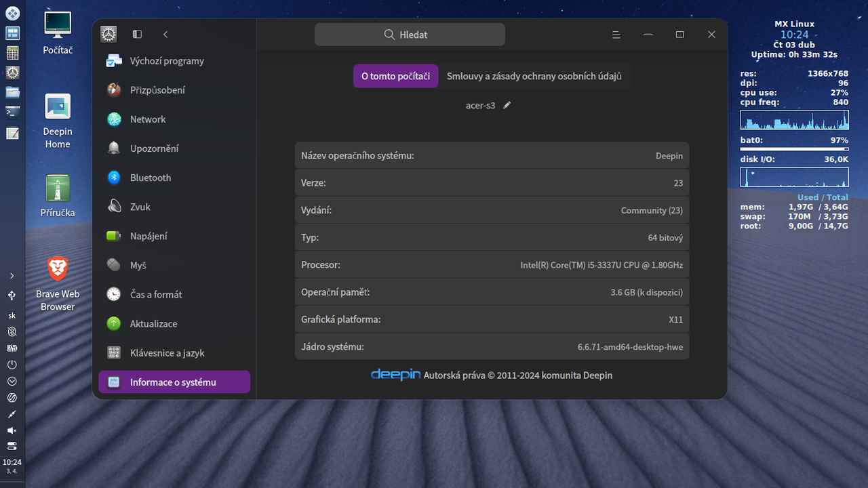Click Název operačního systému row
Viewport: 868px width, 488px height.
pyautogui.click(x=492, y=155)
